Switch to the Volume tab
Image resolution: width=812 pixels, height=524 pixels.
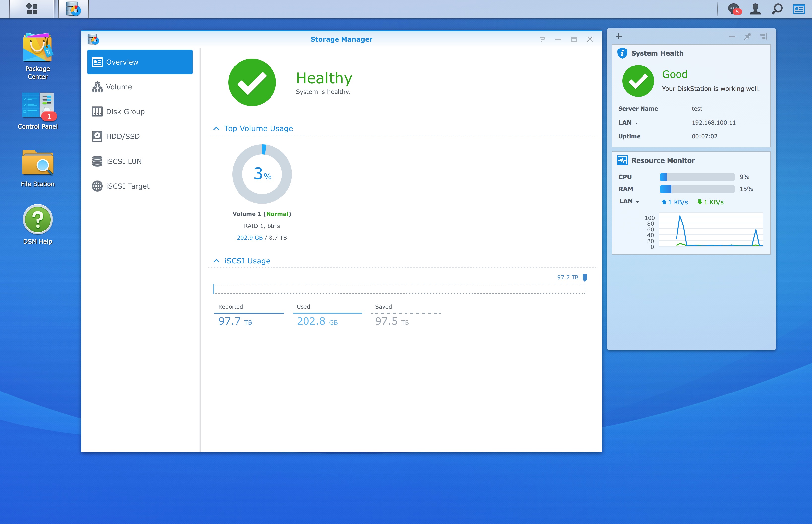[118, 87]
